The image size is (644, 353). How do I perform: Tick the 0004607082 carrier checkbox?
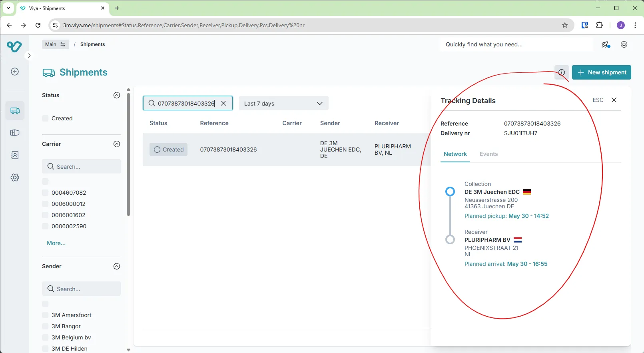(46, 193)
